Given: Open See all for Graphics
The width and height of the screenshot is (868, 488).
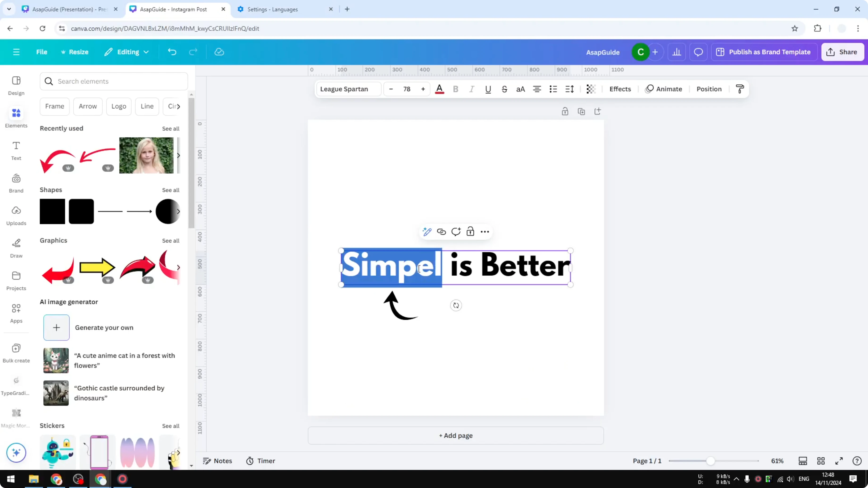Looking at the screenshot, I should (171, 240).
